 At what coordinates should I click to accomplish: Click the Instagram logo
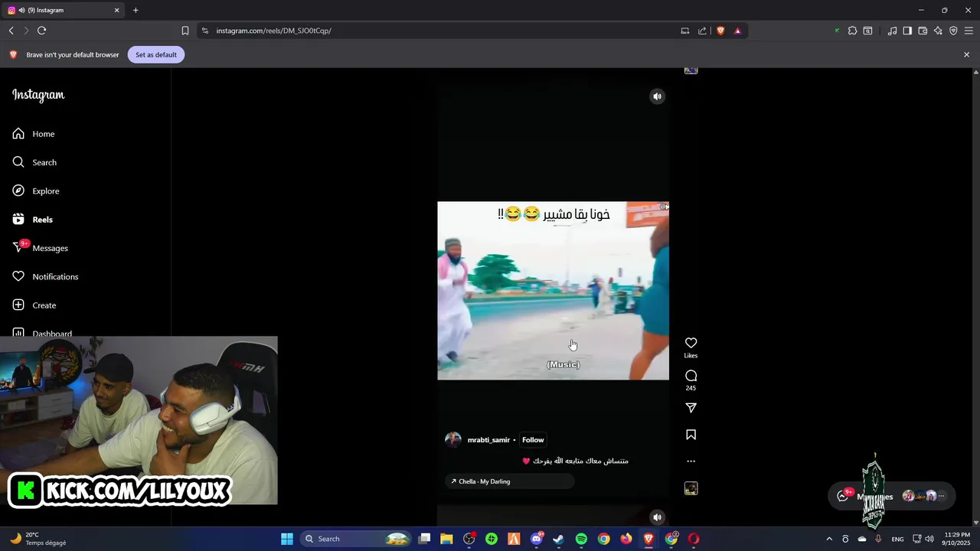[x=38, y=95]
